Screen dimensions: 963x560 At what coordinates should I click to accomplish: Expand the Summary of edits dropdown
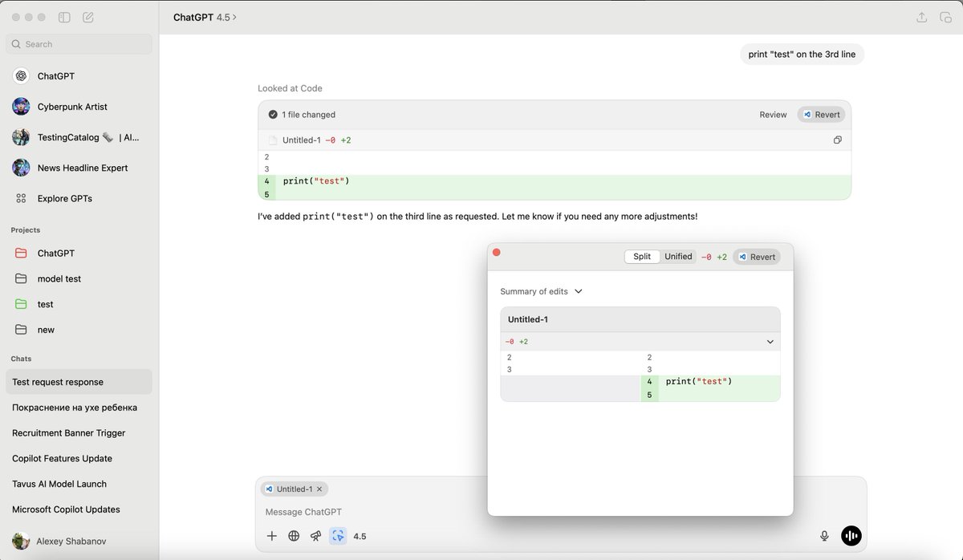click(x=541, y=291)
